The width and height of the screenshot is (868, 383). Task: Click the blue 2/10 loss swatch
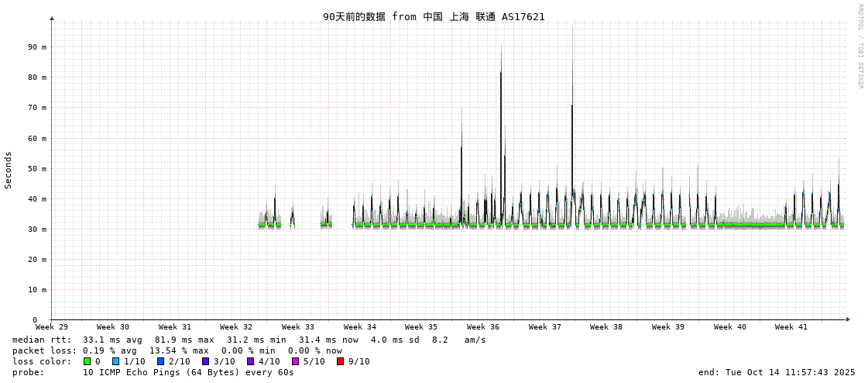[160, 361]
